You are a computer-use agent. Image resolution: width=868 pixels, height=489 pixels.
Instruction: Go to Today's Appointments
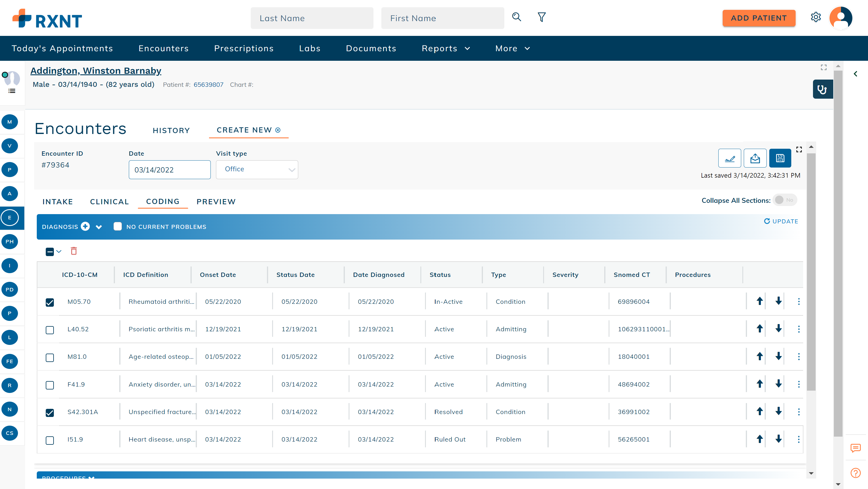coord(62,48)
